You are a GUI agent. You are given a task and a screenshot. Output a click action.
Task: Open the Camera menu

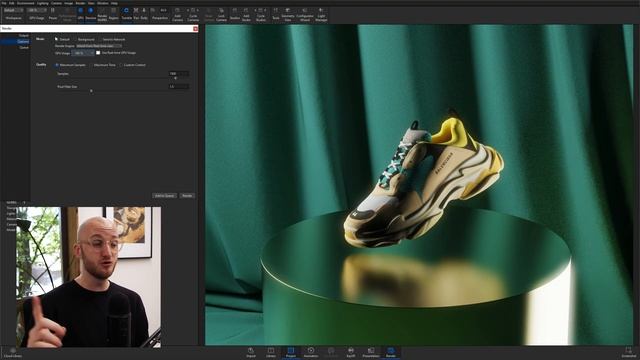(56, 3)
